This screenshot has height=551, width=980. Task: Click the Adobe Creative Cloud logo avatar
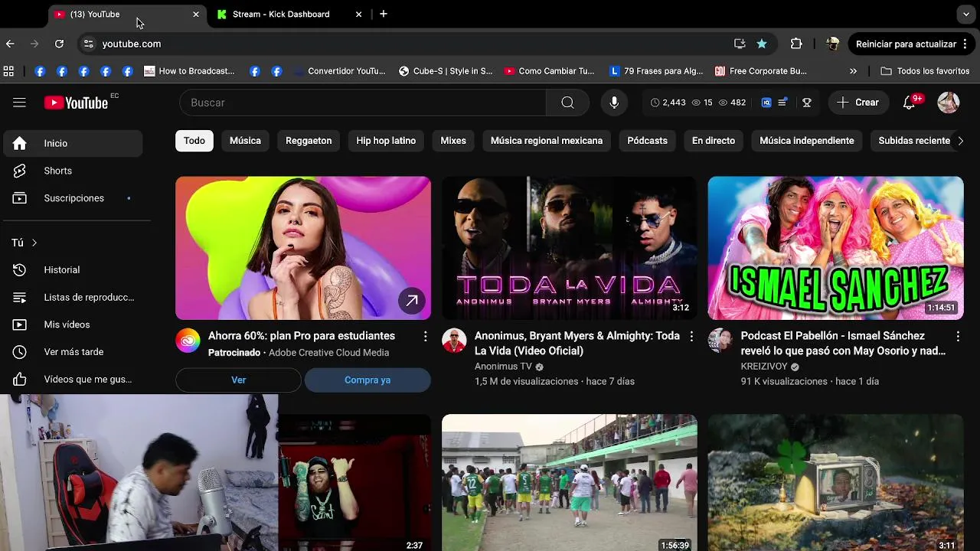pos(188,341)
